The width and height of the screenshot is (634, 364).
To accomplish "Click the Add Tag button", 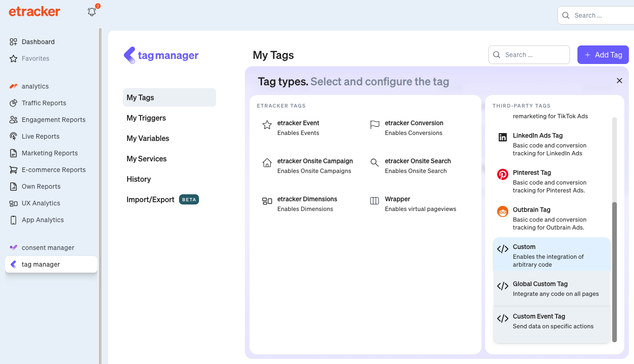I will pyautogui.click(x=603, y=55).
